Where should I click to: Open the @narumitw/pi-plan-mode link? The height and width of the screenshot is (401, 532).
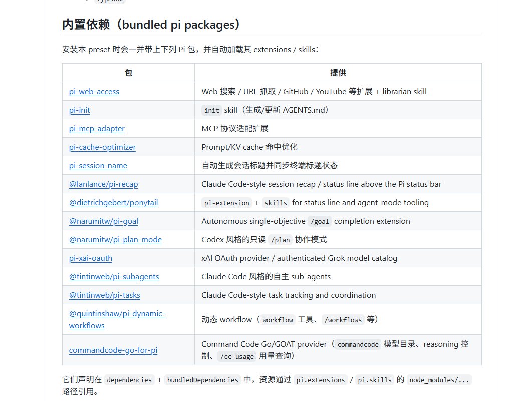pos(115,240)
